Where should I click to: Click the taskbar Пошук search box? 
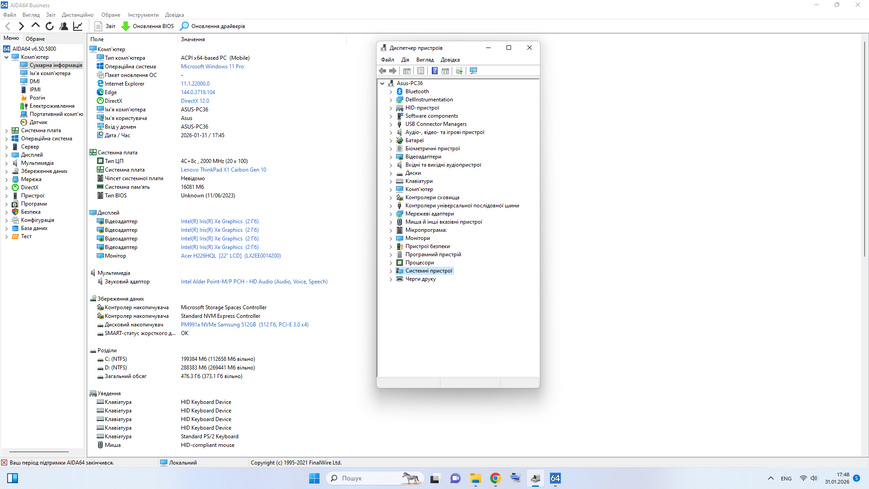coord(375,478)
